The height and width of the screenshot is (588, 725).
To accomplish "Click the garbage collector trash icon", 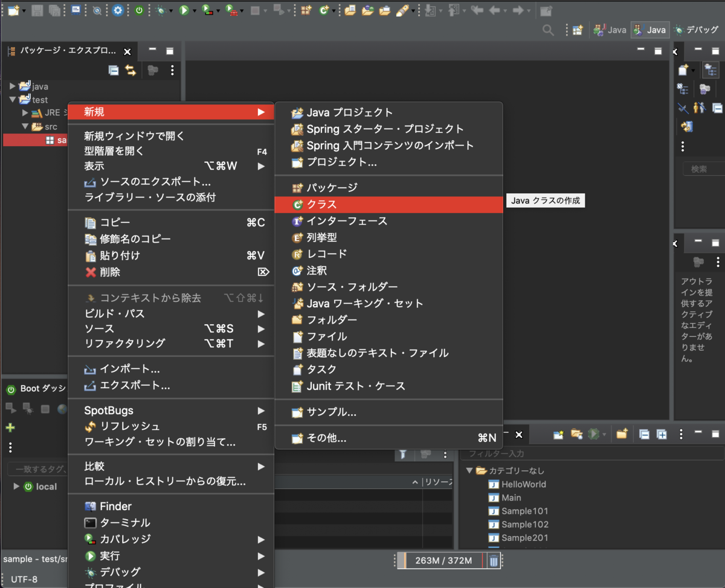I will point(494,561).
